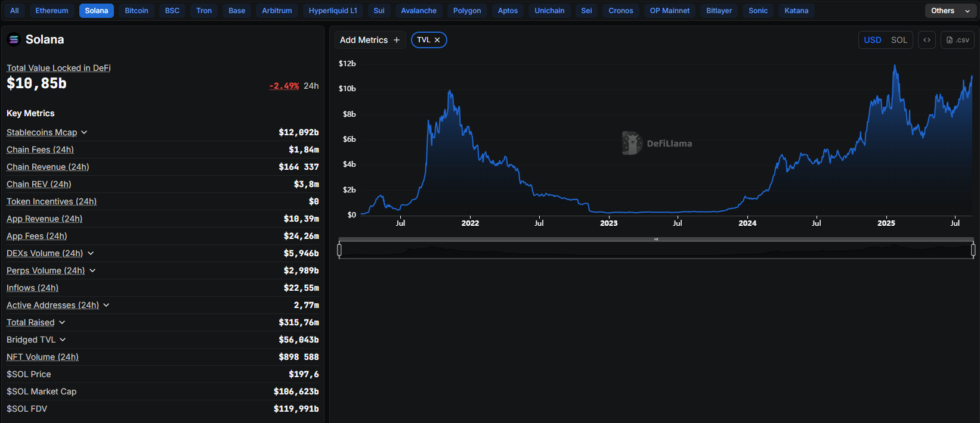Switch to the Arbitrum chain tab
980x423 pixels.
277,11
